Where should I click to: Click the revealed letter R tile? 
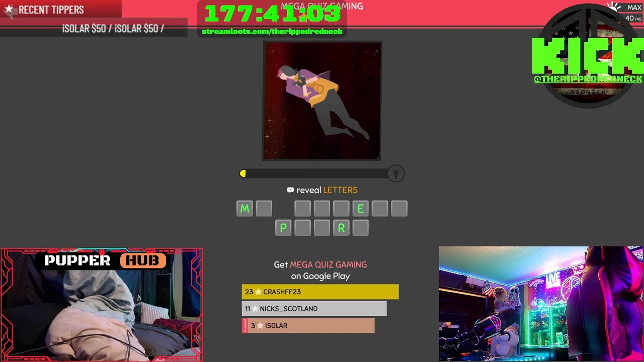(341, 228)
